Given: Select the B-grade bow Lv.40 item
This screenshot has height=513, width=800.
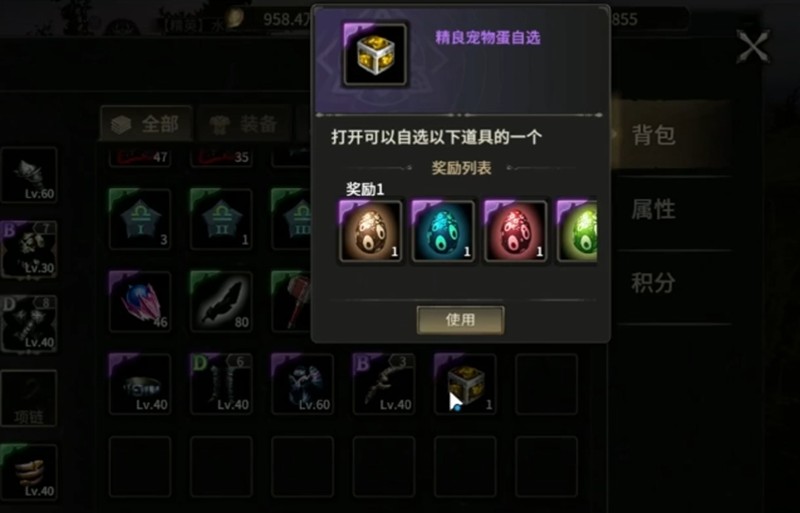Looking at the screenshot, I should tap(384, 384).
